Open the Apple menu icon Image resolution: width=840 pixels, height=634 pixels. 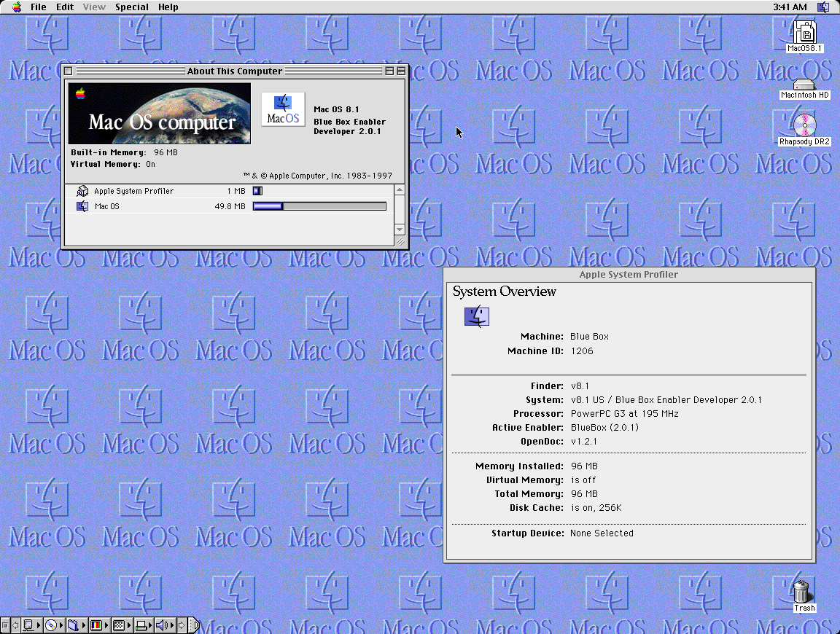coord(17,7)
